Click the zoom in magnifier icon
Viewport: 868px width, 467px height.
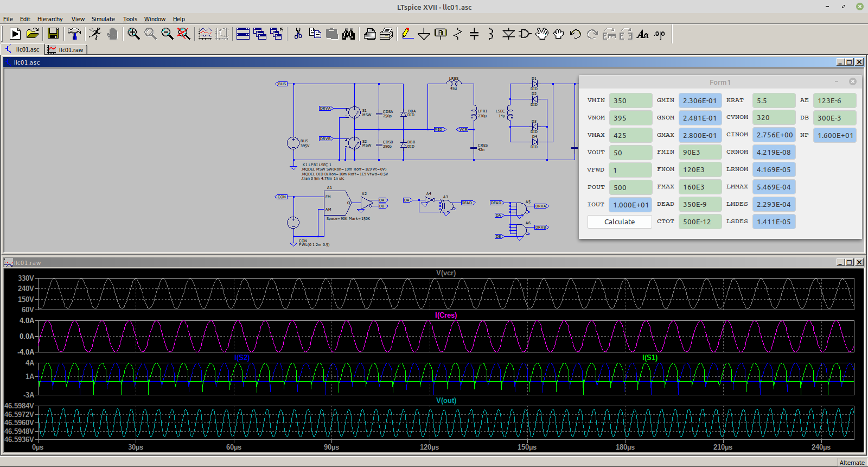133,34
